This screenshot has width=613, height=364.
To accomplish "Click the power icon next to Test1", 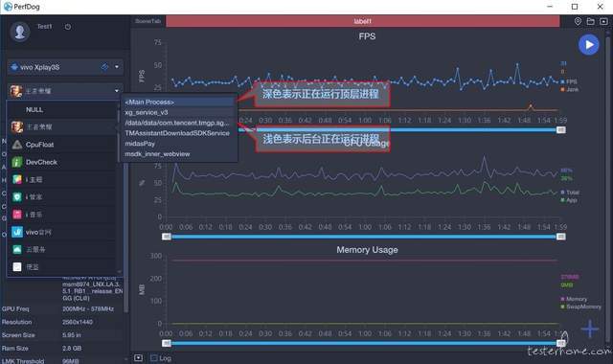I will (68, 27).
